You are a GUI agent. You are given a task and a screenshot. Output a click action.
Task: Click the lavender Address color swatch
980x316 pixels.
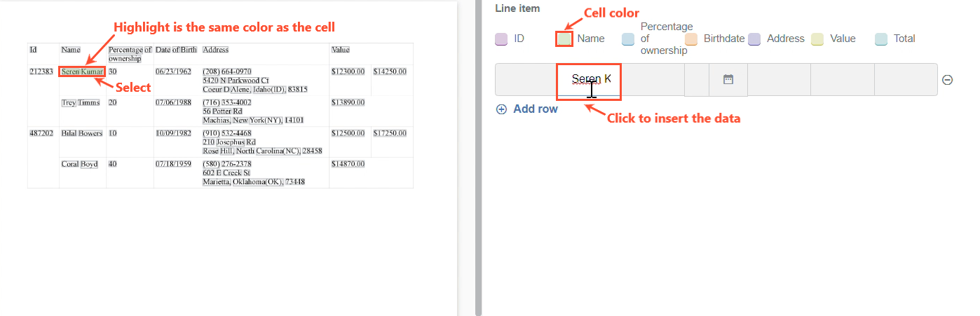coord(754,39)
